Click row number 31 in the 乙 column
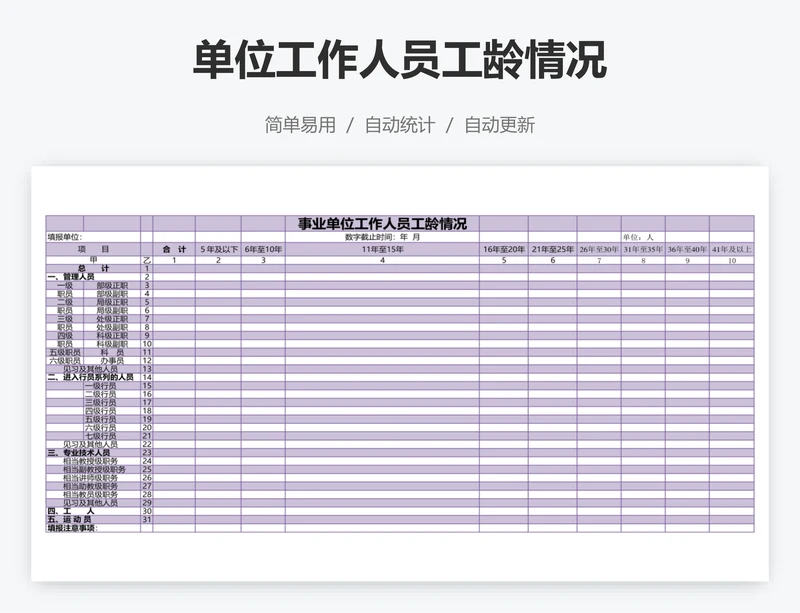The image size is (800, 613). pos(146,520)
